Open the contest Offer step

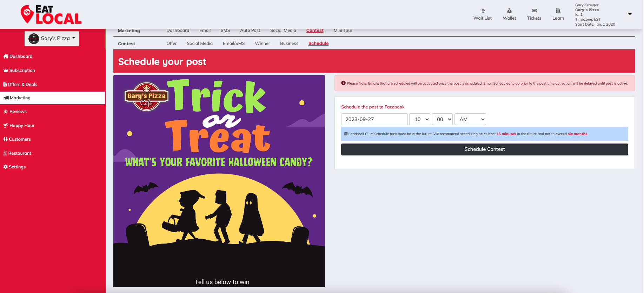click(x=172, y=44)
